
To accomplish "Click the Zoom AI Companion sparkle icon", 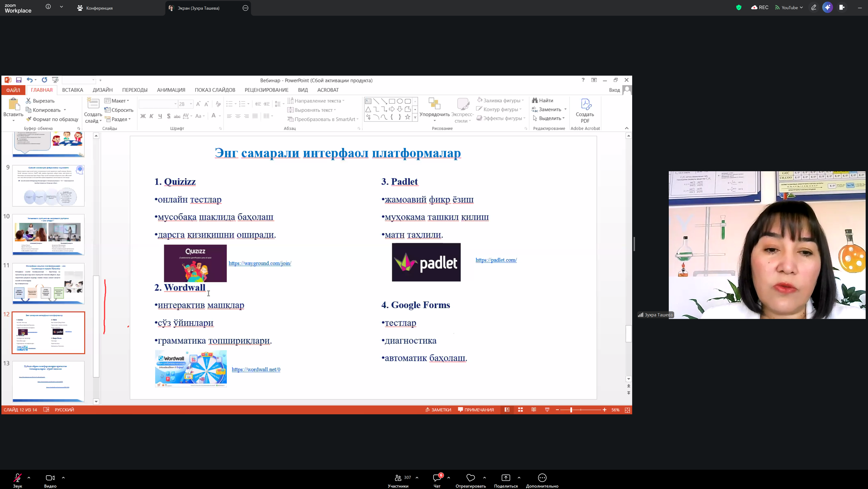I will 828,8.
